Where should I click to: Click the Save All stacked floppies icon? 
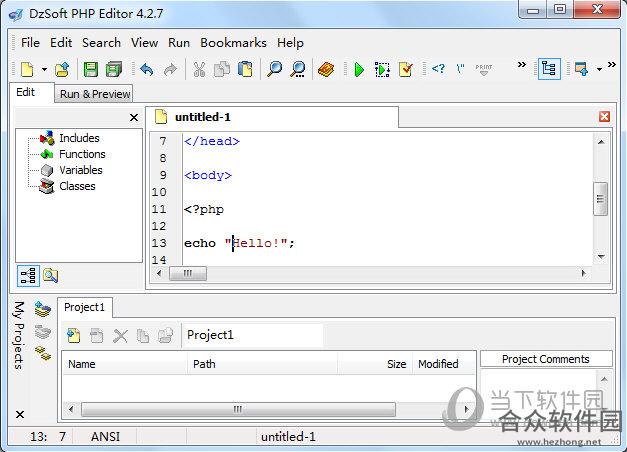[x=114, y=70]
